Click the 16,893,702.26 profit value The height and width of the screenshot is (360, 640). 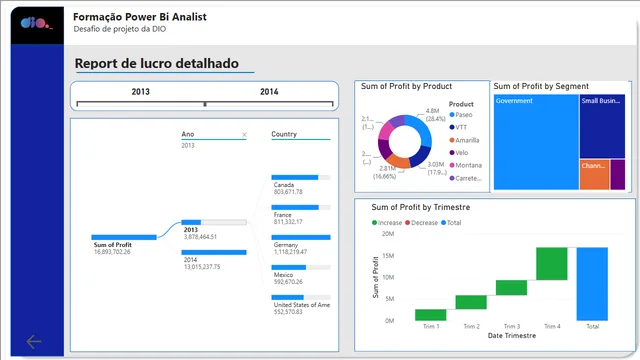[112, 252]
